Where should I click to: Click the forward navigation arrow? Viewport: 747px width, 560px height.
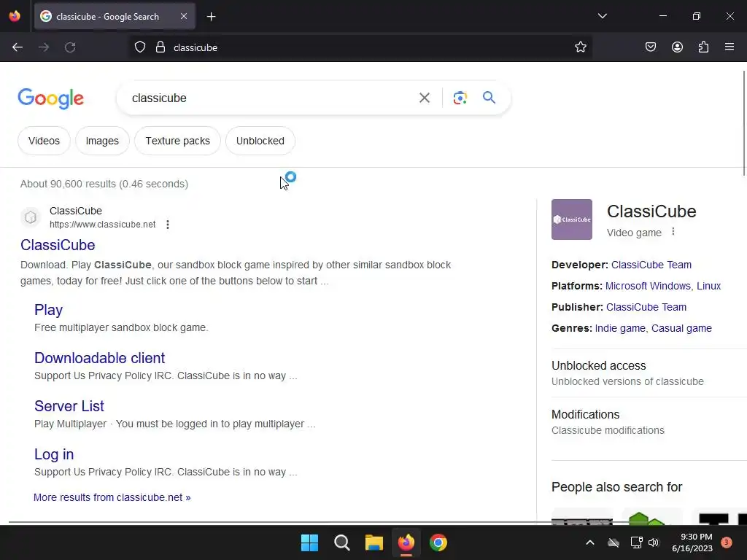(44, 47)
